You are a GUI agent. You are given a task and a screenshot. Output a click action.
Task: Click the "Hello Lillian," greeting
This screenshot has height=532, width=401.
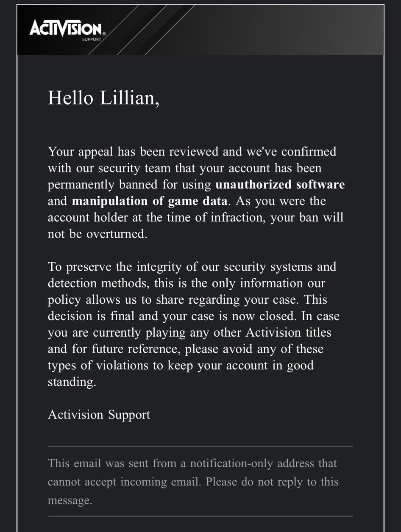pos(103,98)
